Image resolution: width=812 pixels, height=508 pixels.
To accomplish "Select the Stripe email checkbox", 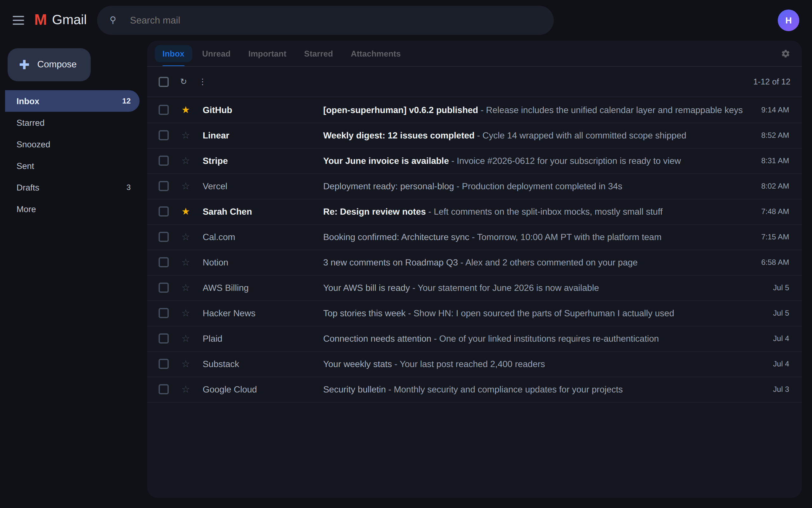I will [x=163, y=161].
